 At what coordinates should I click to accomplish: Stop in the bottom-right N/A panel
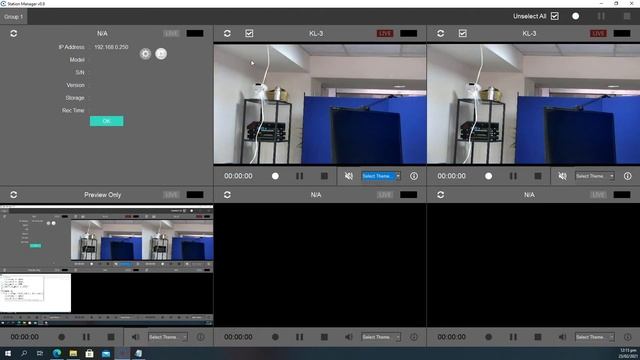click(538, 337)
